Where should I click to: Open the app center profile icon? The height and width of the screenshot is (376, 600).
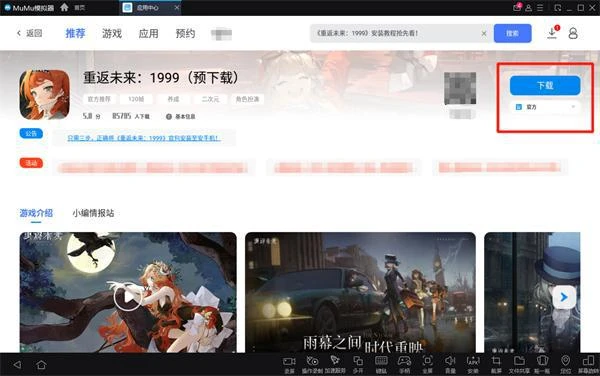tap(573, 33)
